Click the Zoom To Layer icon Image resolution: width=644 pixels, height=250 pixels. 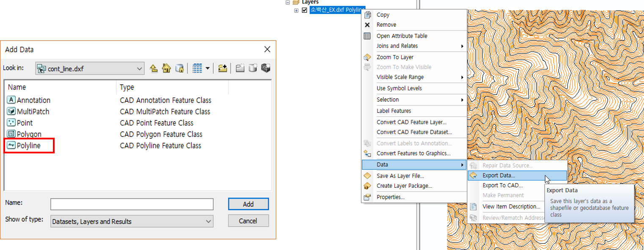[x=367, y=57]
